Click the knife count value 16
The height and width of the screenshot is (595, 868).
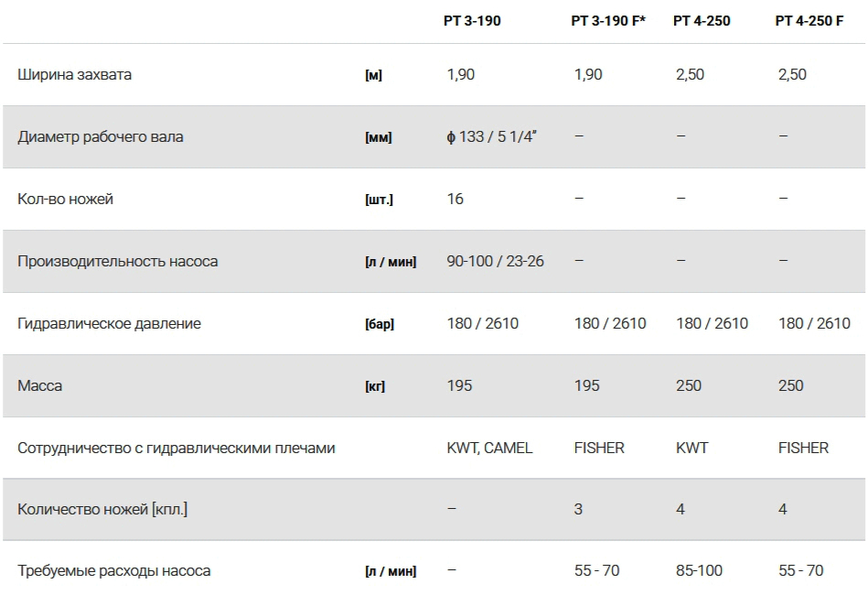[455, 199]
